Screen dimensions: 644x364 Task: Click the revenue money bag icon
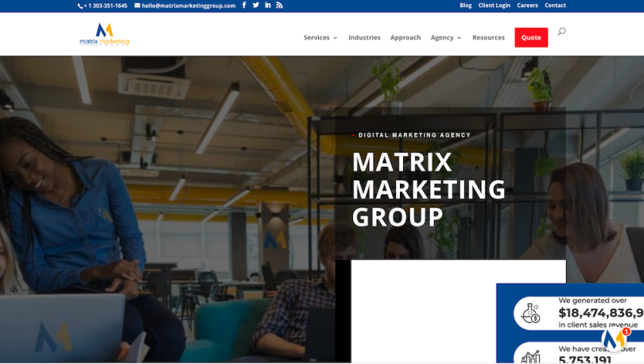[x=530, y=313]
